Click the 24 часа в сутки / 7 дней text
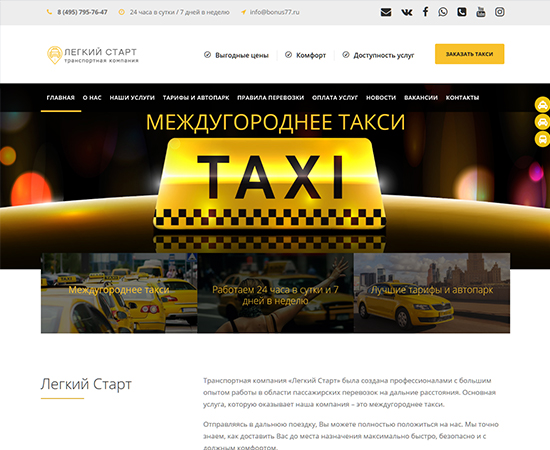Image resolution: width=550 pixels, height=450 pixels. coord(180,12)
